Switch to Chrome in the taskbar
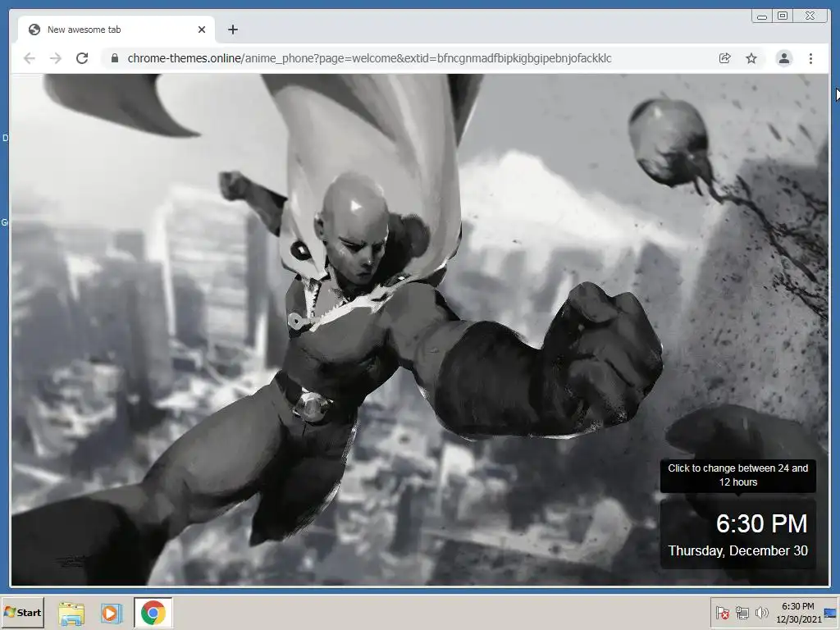Screen dimensions: 840x630 (153, 613)
